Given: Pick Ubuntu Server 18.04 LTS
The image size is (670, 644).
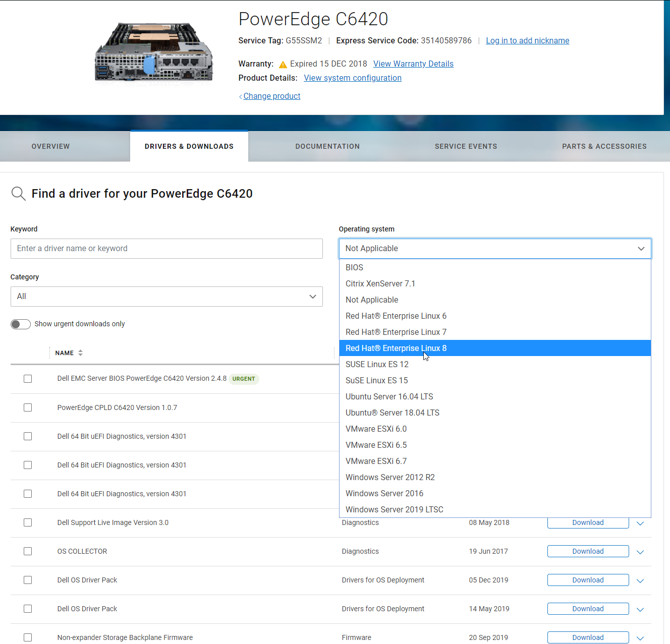Looking at the screenshot, I should 495,413.
